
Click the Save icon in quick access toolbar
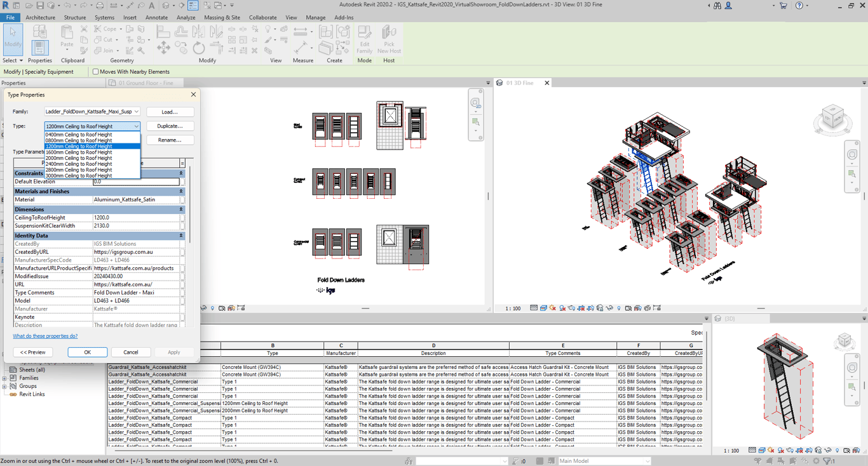point(39,6)
